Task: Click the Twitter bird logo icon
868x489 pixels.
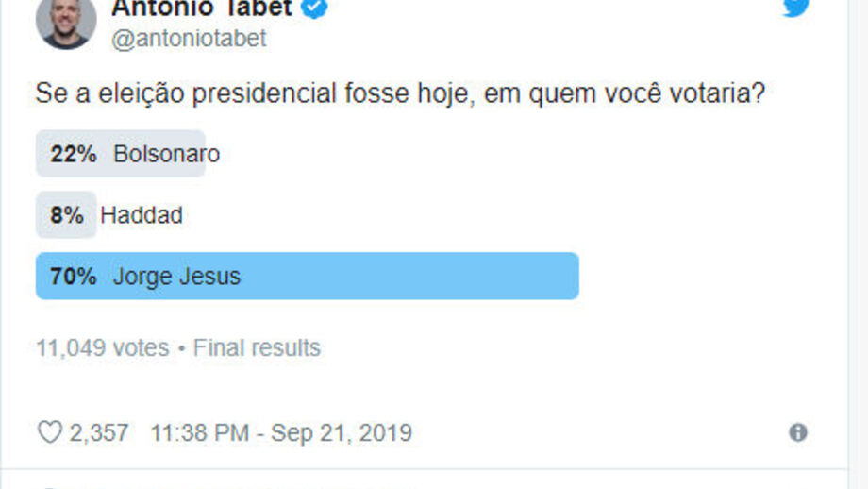Action: (797, 8)
